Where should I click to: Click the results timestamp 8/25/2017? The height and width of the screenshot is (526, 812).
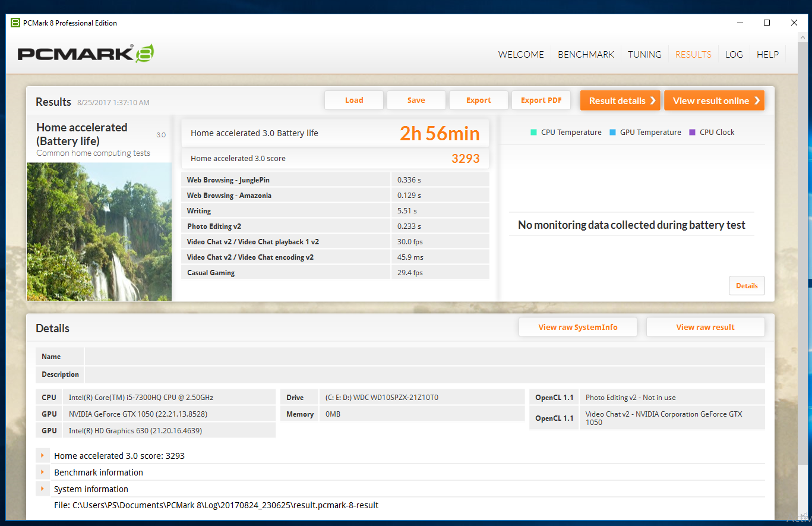(113, 103)
